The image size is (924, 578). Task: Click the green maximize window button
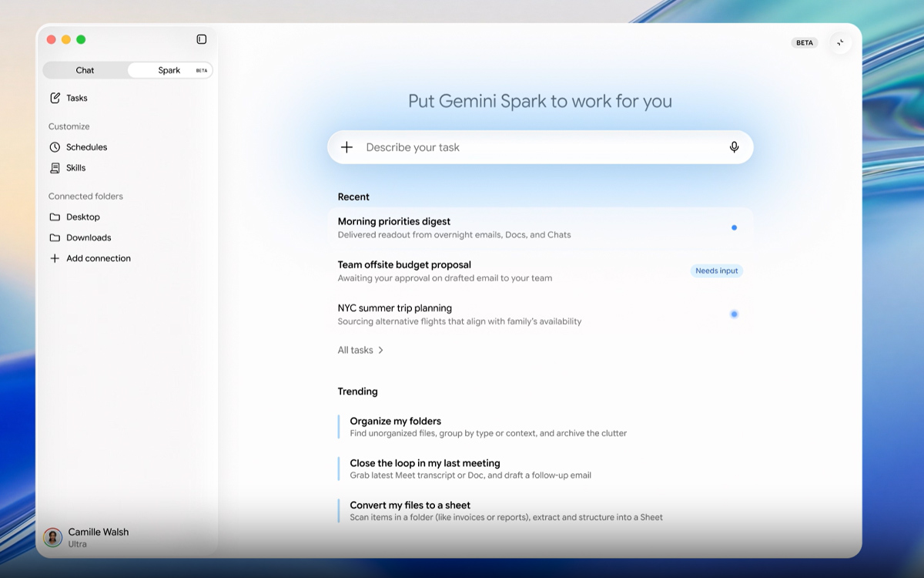[x=81, y=39]
